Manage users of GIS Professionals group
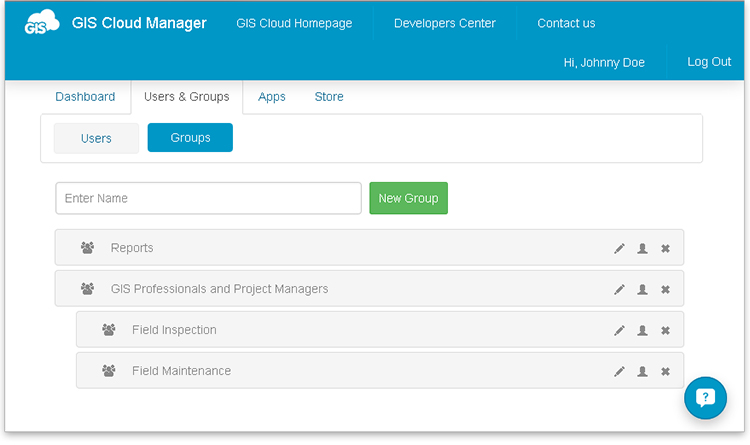 point(642,289)
